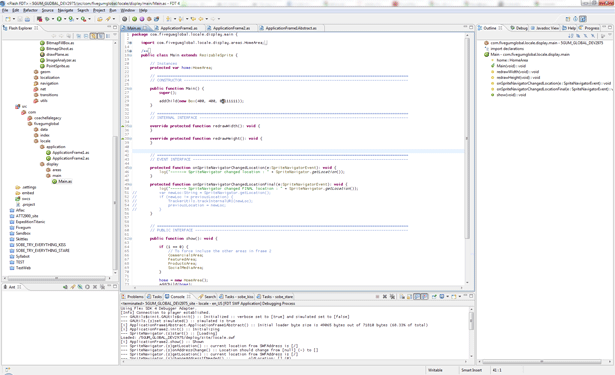The width and height of the screenshot is (615, 375).
Task: Click the Display Selected Console icon
Action: point(442,297)
